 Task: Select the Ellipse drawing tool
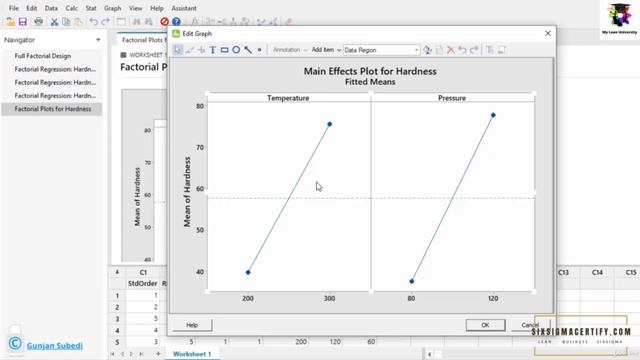tap(236, 50)
